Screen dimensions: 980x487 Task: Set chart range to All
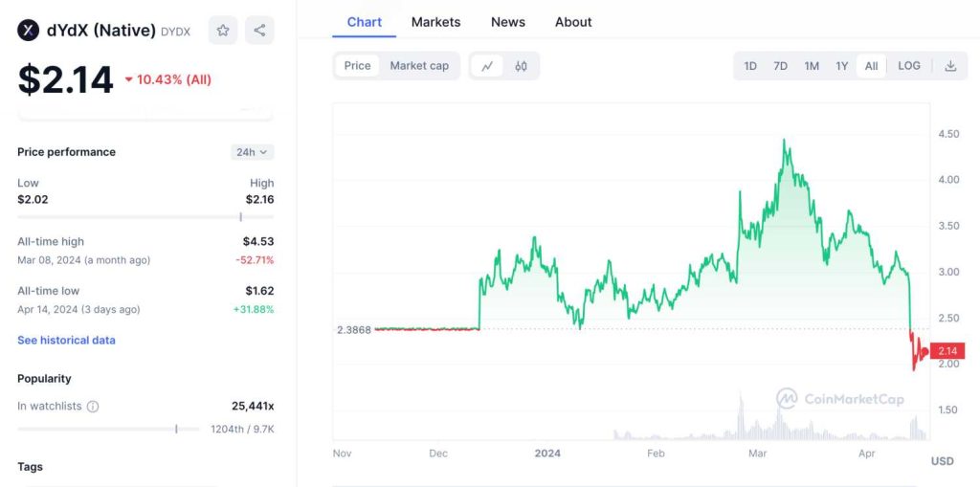(x=871, y=66)
